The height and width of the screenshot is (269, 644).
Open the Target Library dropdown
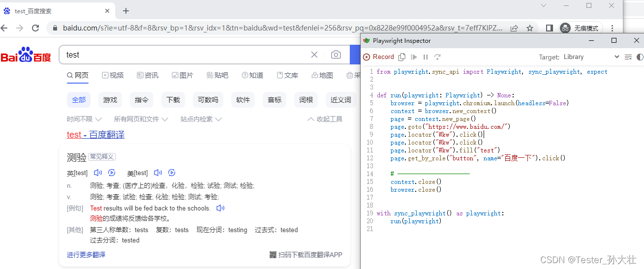[591, 57]
